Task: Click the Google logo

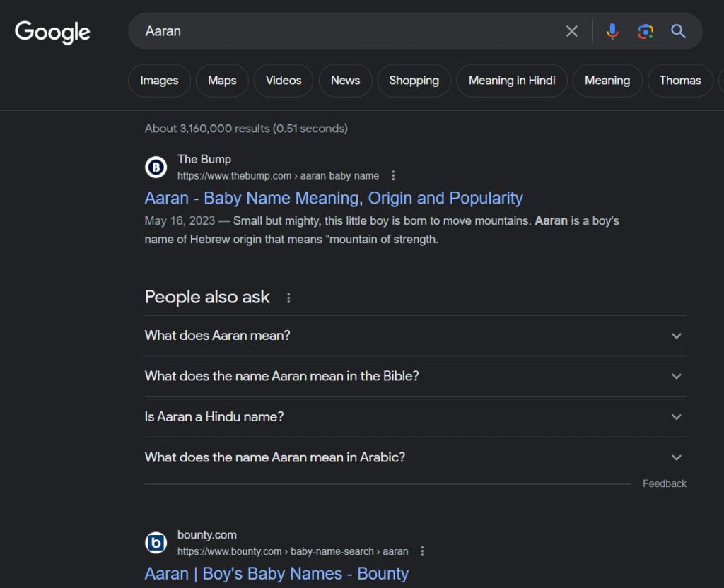Action: click(x=52, y=32)
